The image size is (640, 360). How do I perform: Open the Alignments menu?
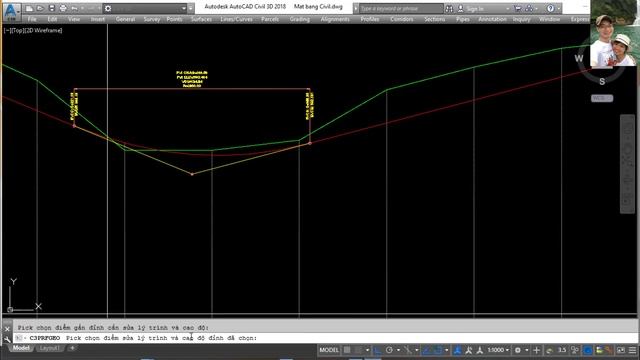[335, 19]
